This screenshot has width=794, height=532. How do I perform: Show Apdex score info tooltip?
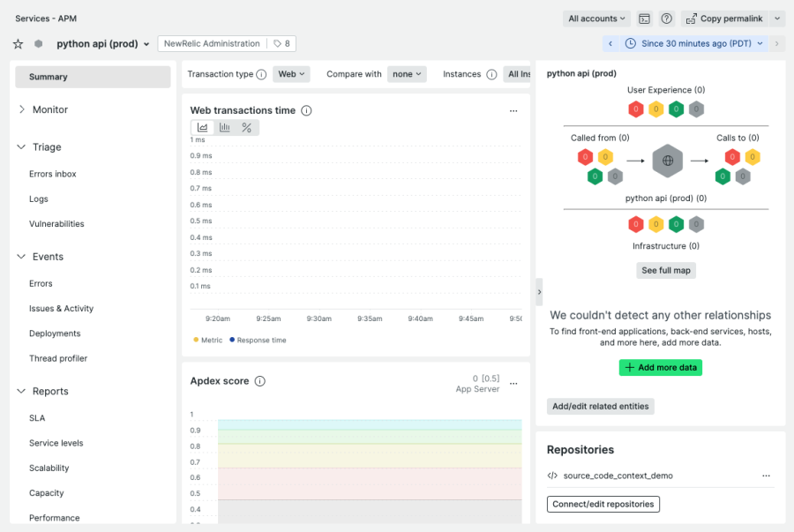pyautogui.click(x=259, y=381)
